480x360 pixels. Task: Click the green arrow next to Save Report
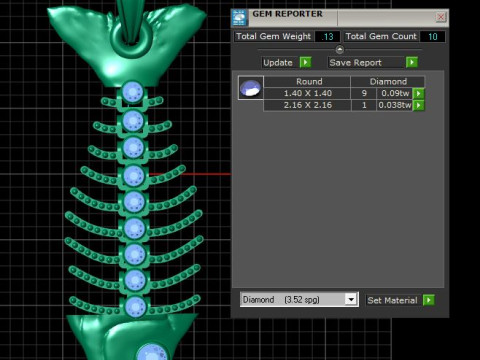tap(412, 62)
